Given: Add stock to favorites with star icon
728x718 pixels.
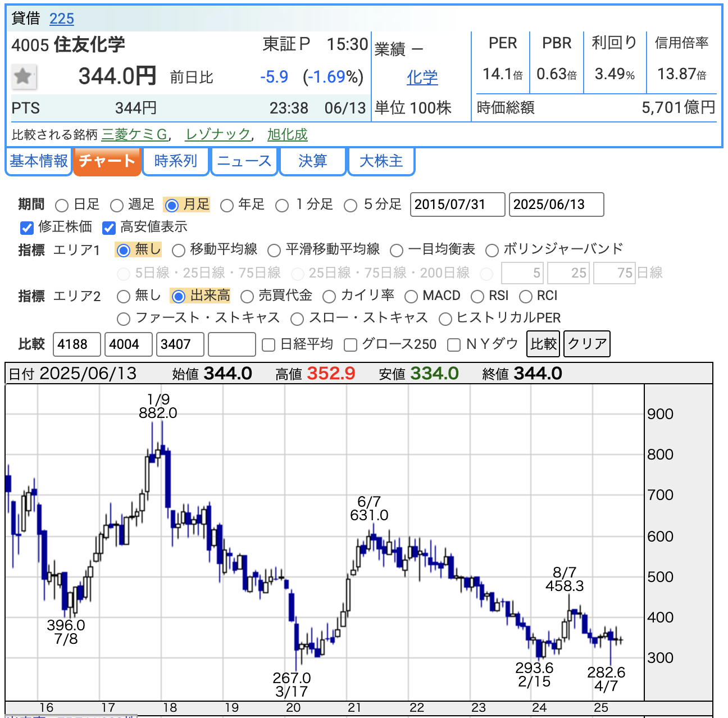Looking at the screenshot, I should (24, 76).
